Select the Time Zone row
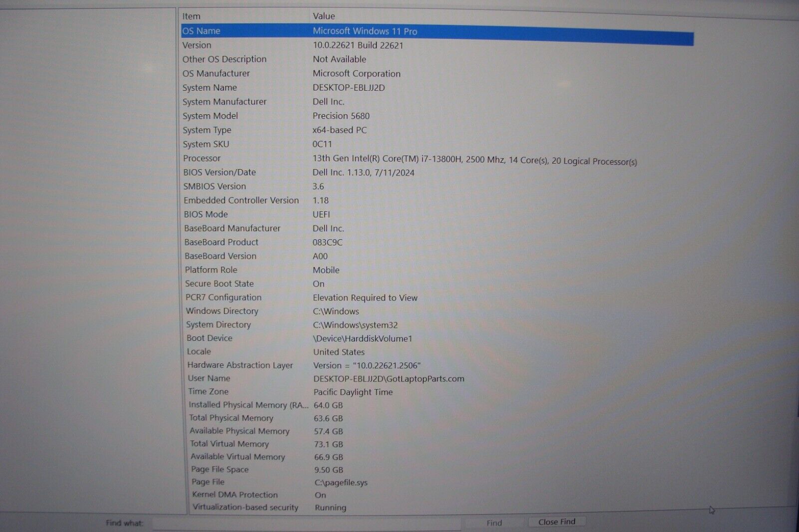799x532 pixels. [437, 392]
